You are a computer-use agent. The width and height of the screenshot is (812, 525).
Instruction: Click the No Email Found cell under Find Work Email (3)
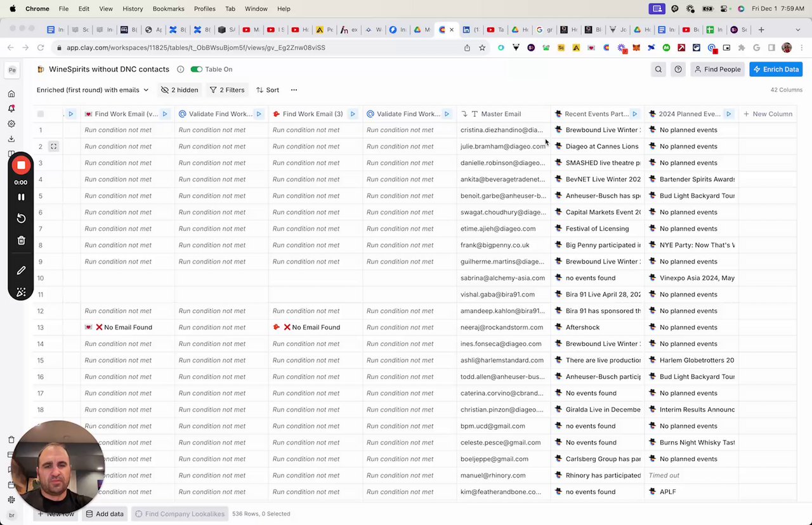pos(316,328)
